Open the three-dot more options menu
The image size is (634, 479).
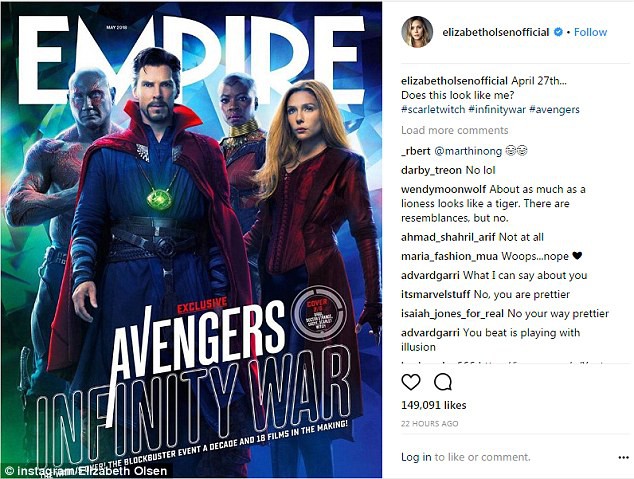coord(623,457)
